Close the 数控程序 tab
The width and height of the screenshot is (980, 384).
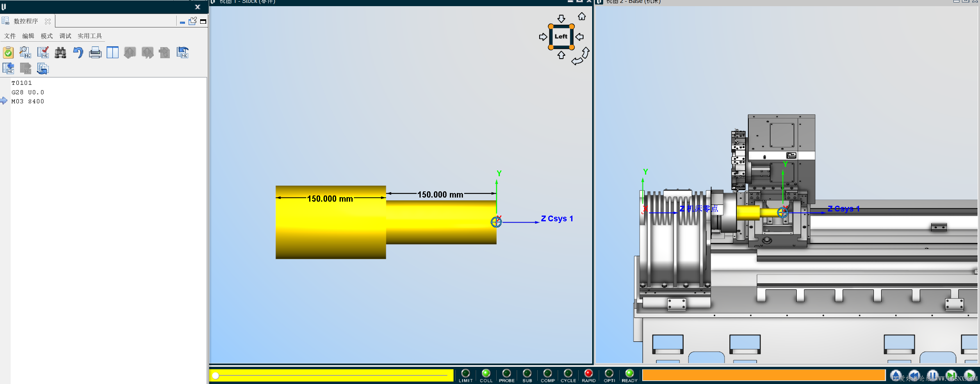pos(48,21)
